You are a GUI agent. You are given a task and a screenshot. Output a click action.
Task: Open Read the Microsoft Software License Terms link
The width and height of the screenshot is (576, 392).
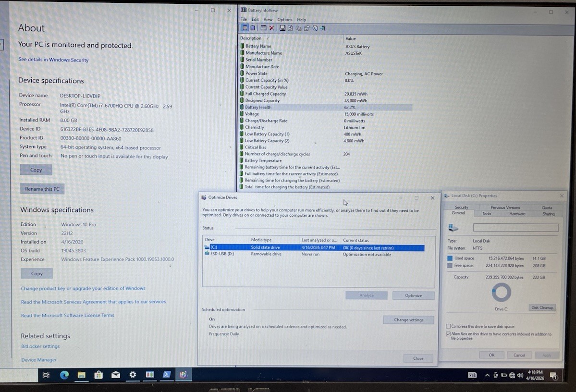tap(68, 315)
